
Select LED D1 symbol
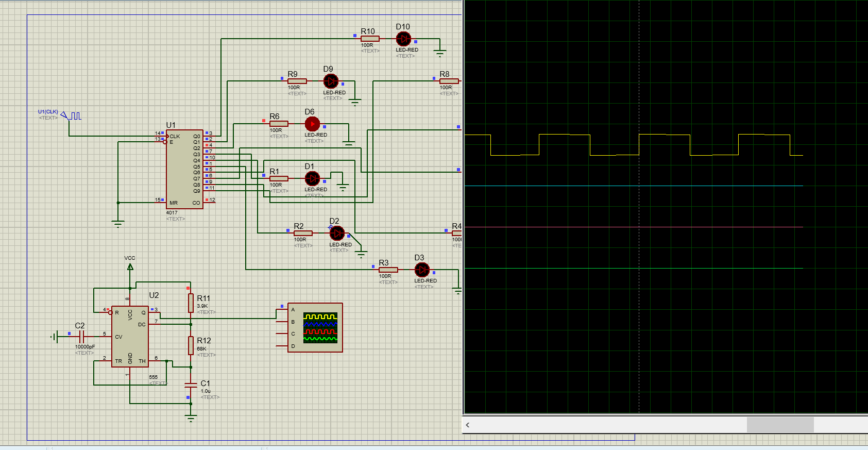tap(312, 178)
